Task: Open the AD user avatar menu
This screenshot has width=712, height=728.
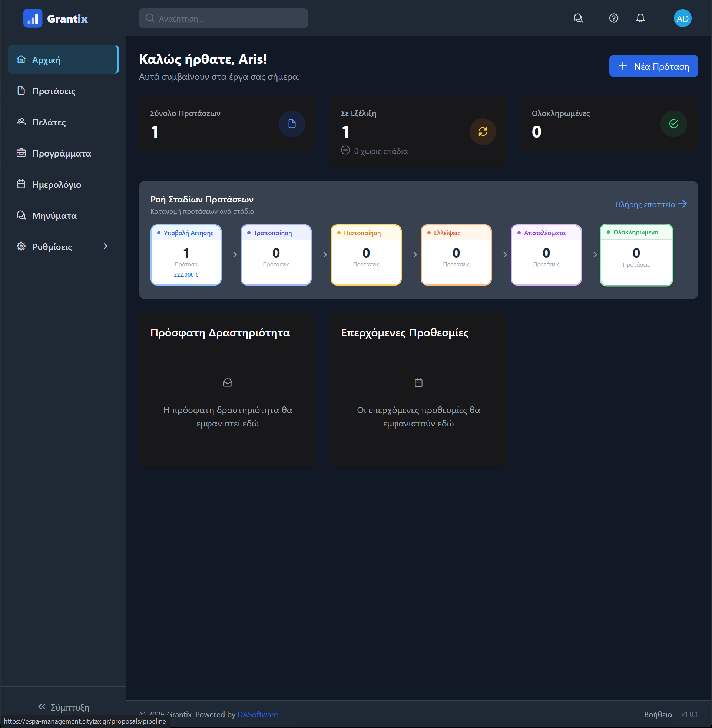Action: [682, 18]
